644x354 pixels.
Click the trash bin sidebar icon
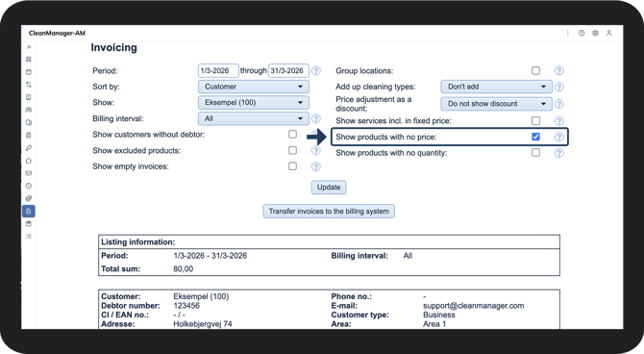pyautogui.click(x=29, y=136)
